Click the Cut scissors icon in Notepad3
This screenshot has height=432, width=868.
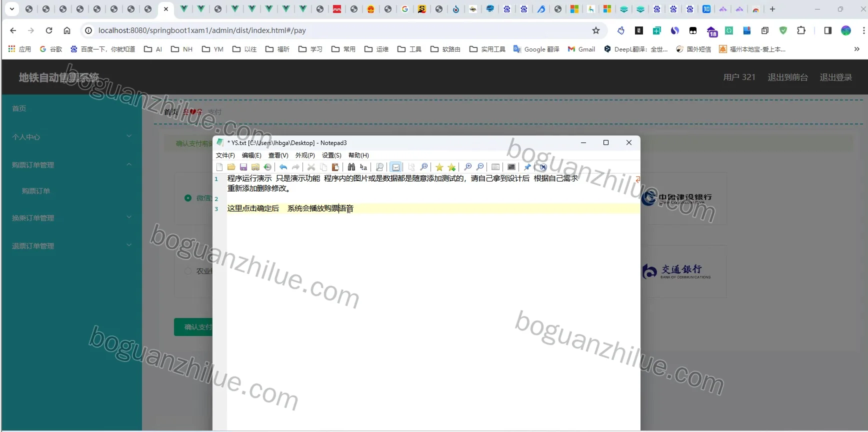tap(311, 167)
